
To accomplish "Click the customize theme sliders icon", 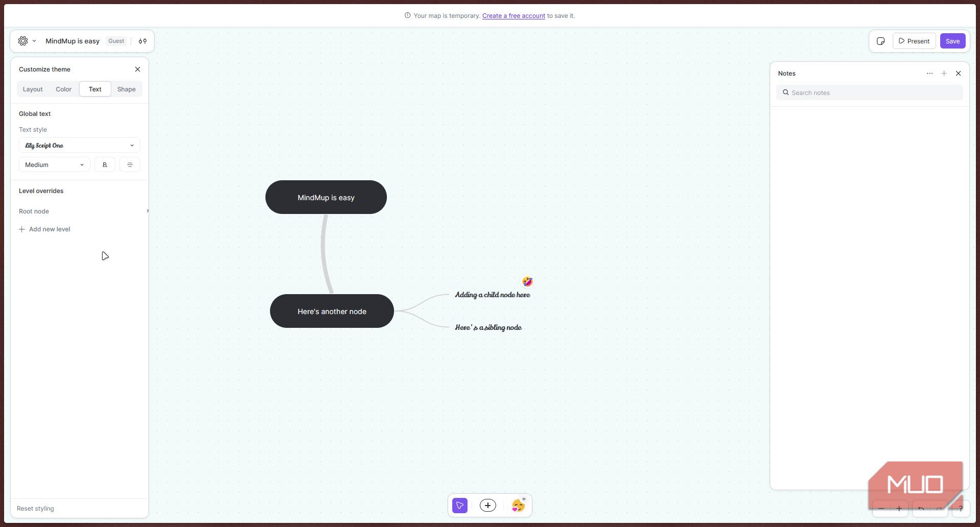I will pos(142,41).
